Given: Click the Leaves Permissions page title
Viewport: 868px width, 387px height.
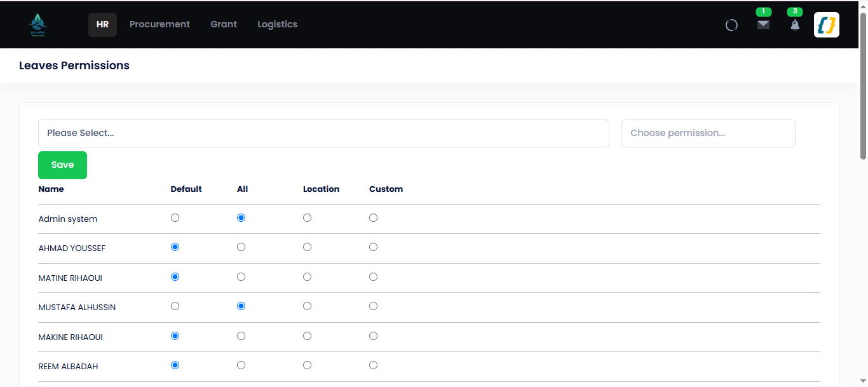Looking at the screenshot, I should coord(74,65).
